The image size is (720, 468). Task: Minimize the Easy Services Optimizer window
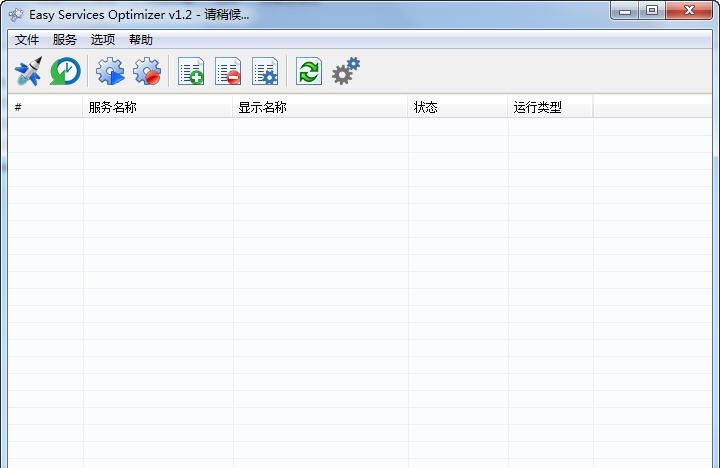624,11
